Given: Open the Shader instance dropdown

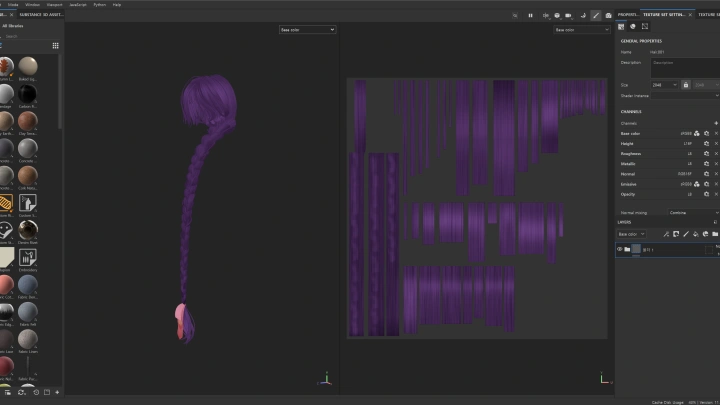Looking at the screenshot, I should [685, 96].
